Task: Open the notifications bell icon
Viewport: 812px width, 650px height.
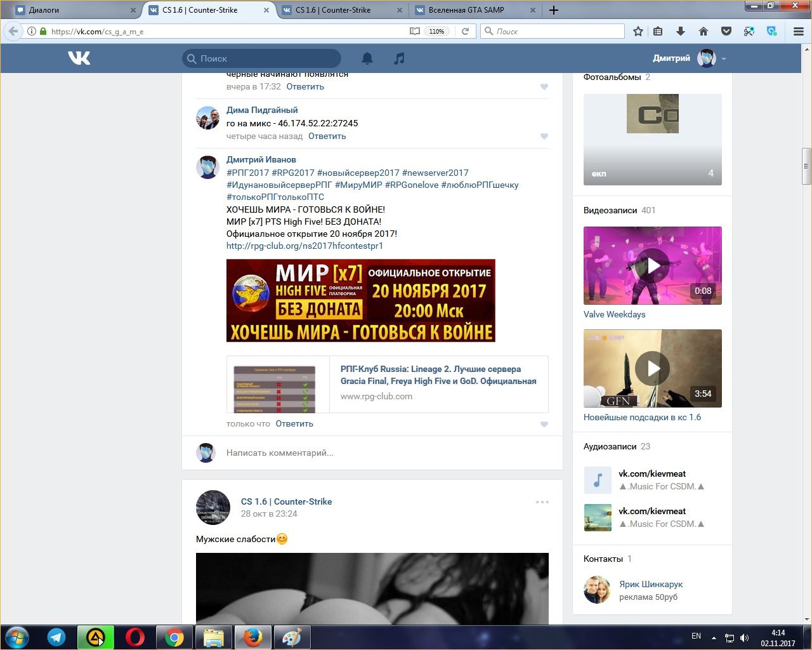Action: 367,58
